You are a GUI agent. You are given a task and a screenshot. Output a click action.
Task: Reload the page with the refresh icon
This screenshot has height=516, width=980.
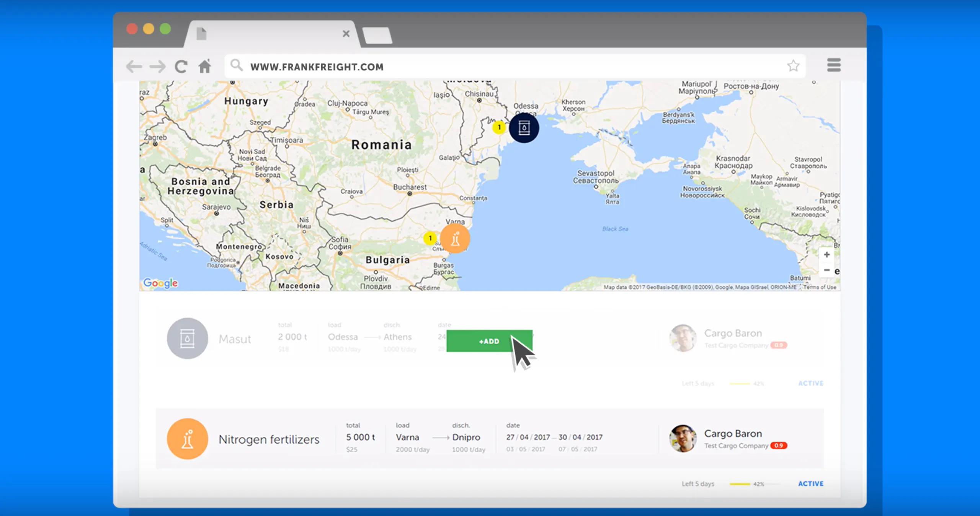[181, 67]
